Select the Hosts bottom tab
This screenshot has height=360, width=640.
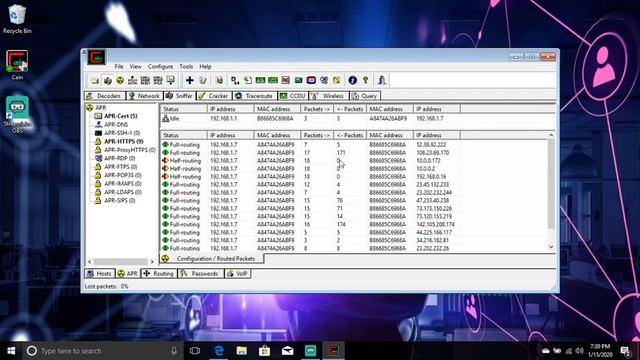[100, 274]
